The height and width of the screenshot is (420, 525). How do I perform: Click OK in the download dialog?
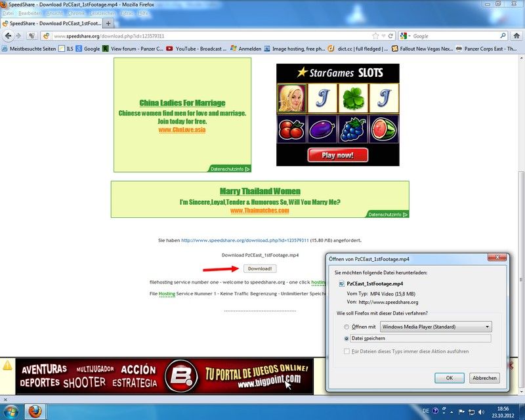(x=450, y=378)
